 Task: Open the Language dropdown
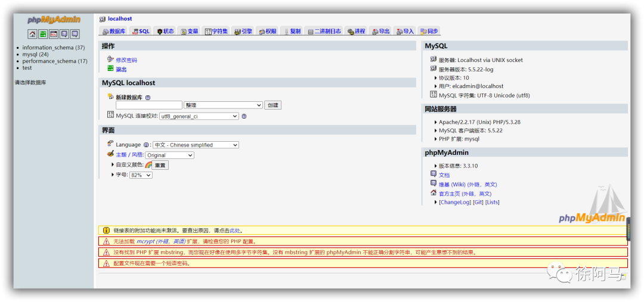pyautogui.click(x=196, y=145)
